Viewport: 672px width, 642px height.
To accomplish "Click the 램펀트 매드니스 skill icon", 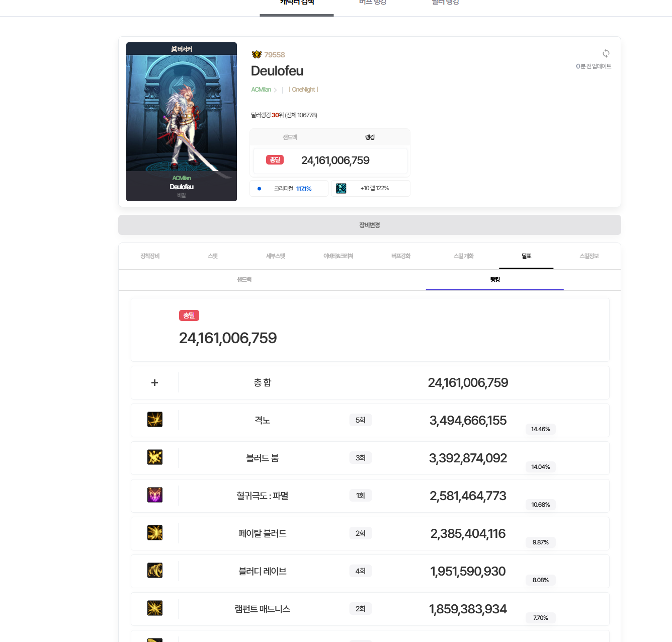I will (155, 608).
